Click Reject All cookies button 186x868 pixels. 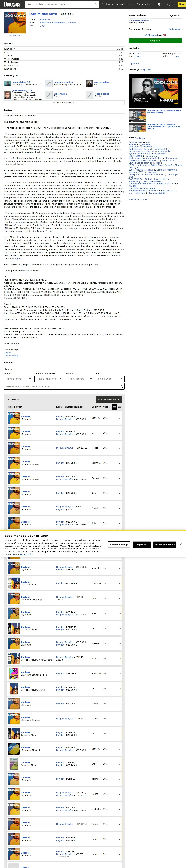141,545
